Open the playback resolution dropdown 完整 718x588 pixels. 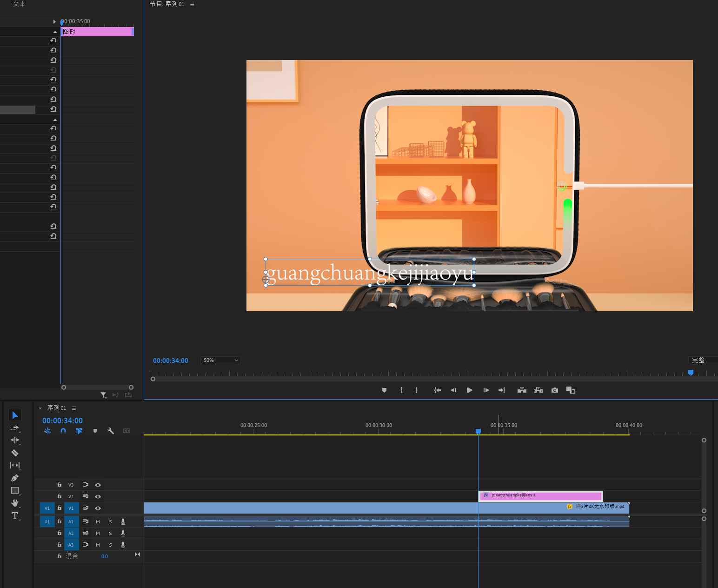click(x=701, y=360)
